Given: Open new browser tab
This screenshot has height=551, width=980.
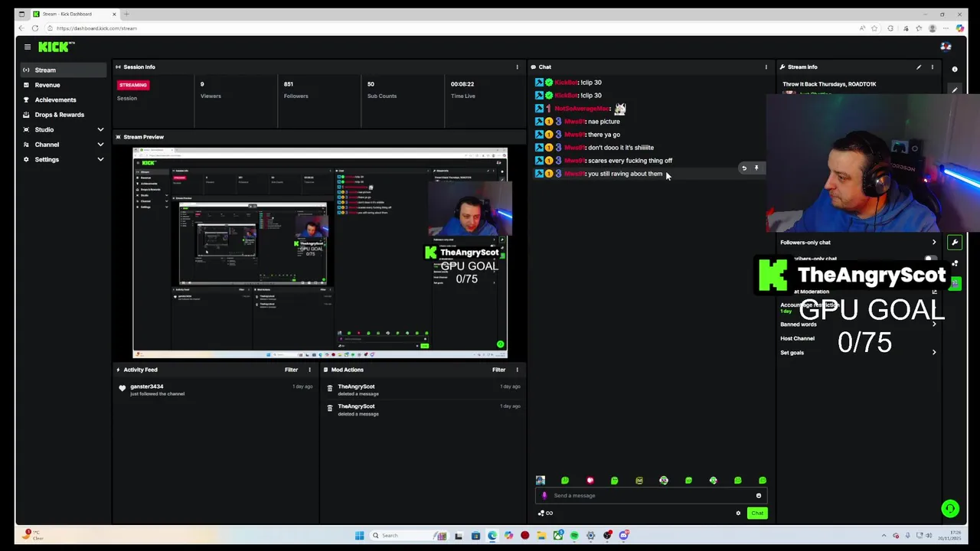Looking at the screenshot, I should coord(126,14).
